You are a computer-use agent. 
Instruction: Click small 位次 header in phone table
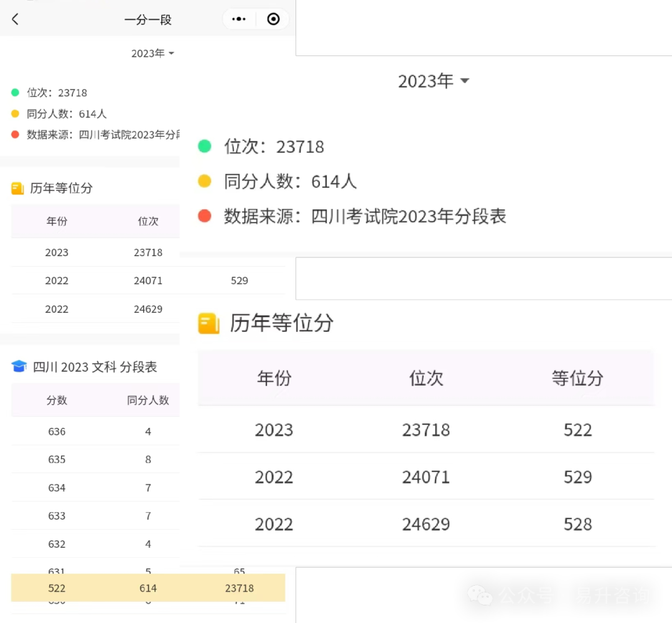pos(148,221)
